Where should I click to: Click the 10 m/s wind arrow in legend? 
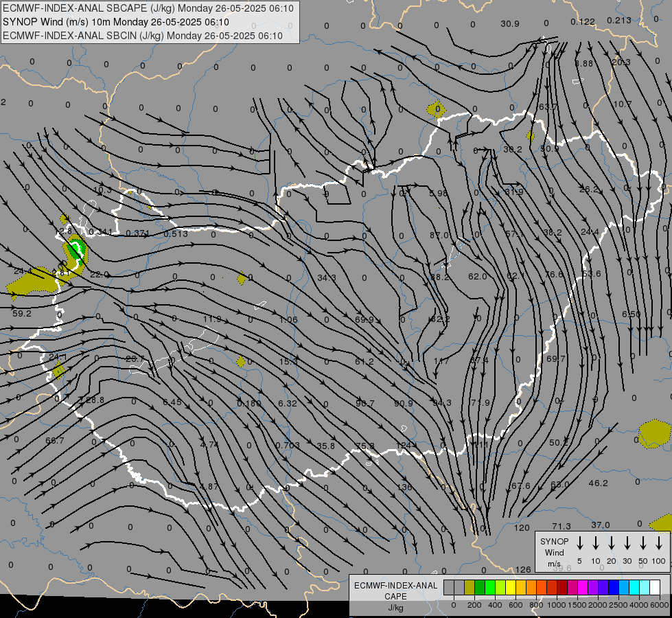coord(595,543)
